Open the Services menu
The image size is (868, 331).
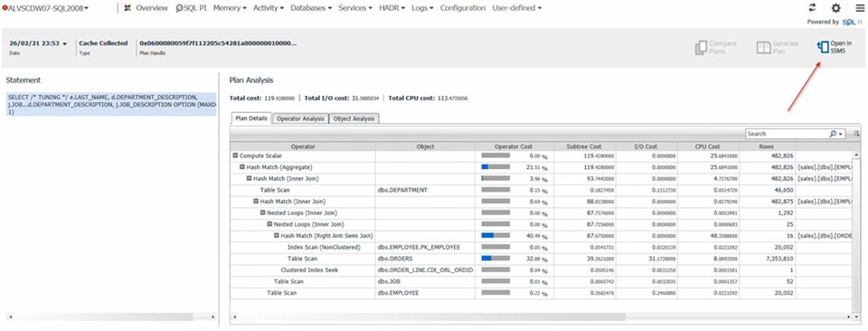[355, 8]
